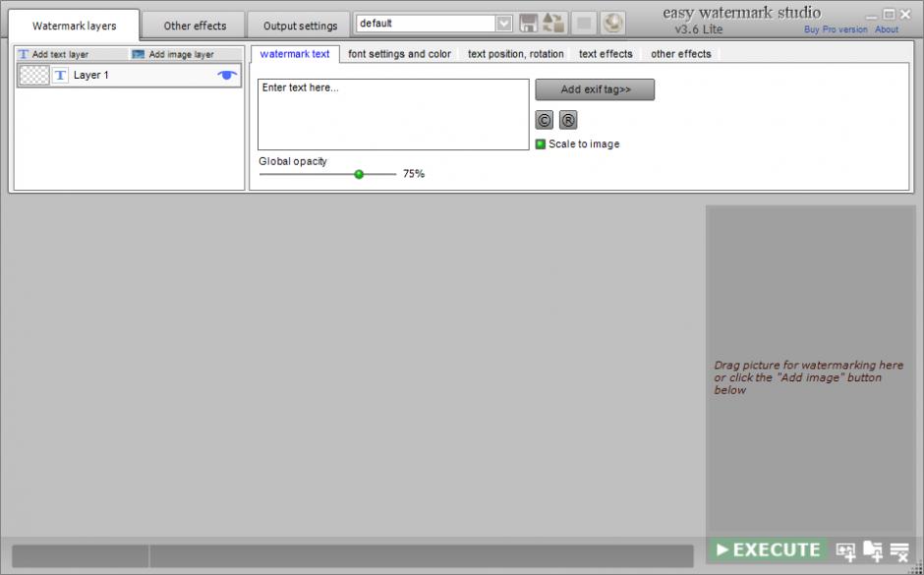Open the Other effects main tab

click(x=195, y=26)
